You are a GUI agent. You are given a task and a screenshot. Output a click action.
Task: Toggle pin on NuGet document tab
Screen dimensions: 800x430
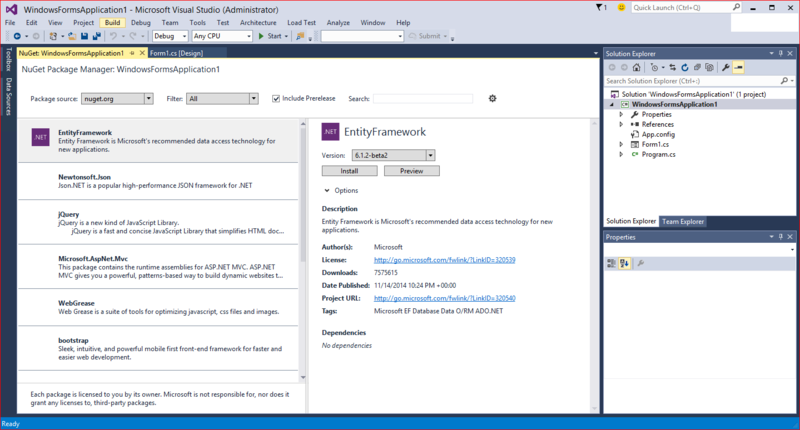pyautogui.click(x=132, y=53)
